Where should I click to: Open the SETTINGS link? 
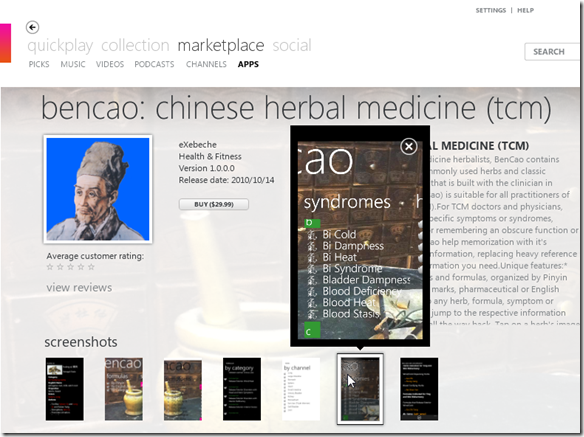pyautogui.click(x=491, y=10)
